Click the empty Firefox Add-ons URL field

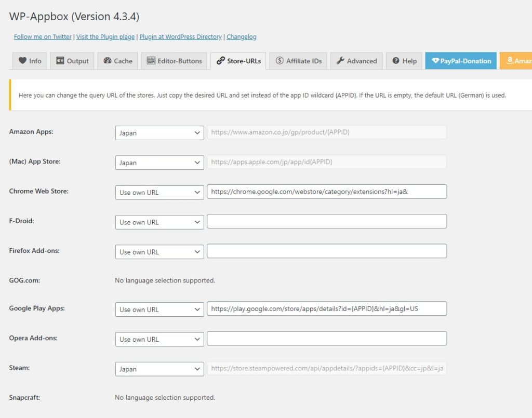coord(327,251)
